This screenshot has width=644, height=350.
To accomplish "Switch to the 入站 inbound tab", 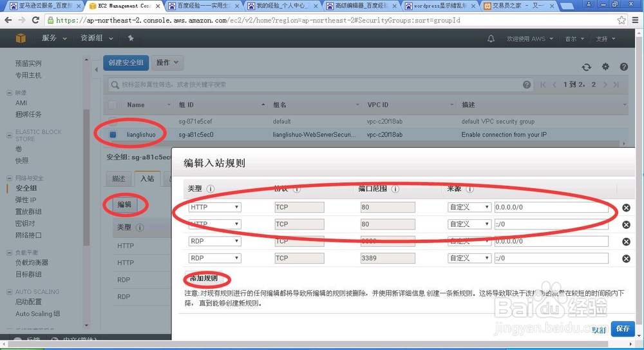I will pos(147,179).
